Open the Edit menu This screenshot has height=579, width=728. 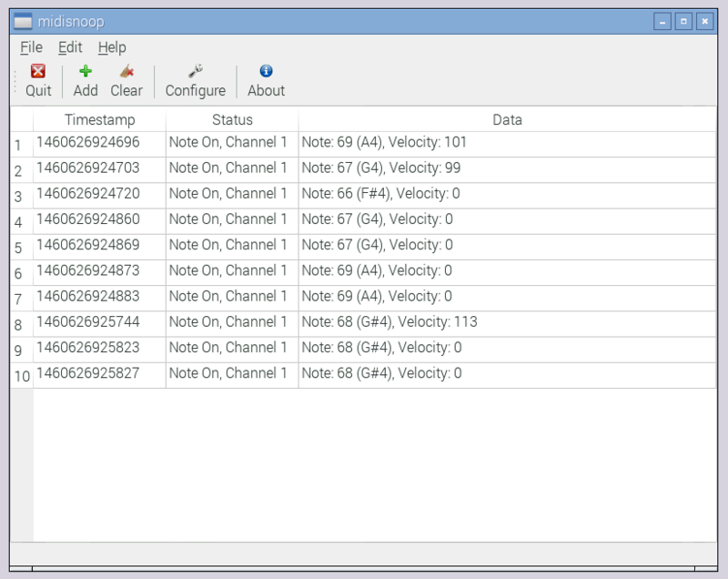pos(70,47)
